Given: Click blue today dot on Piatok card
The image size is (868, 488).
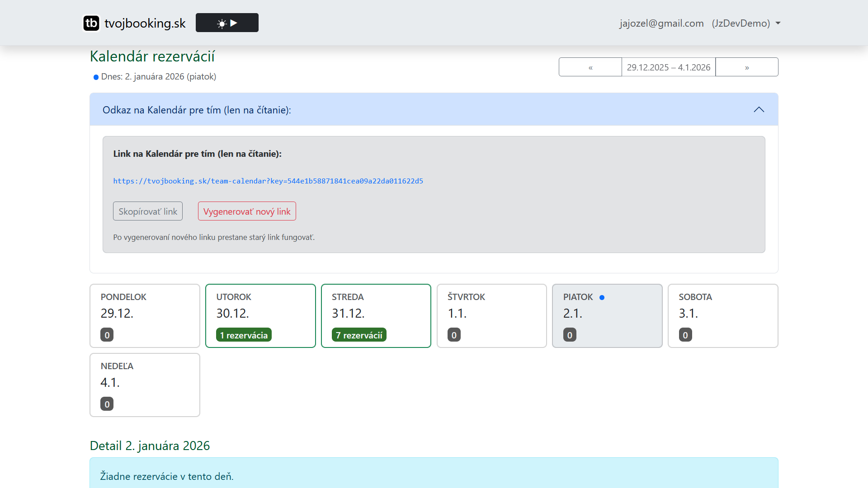Looking at the screenshot, I should click(x=602, y=297).
